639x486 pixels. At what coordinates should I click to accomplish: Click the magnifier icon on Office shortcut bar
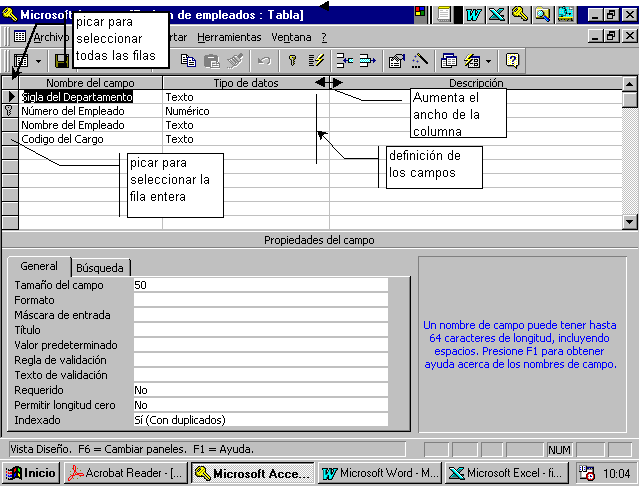click(542, 15)
